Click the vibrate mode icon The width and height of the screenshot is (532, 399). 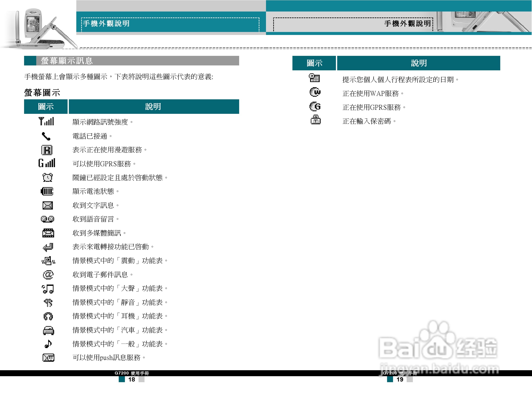(48, 260)
